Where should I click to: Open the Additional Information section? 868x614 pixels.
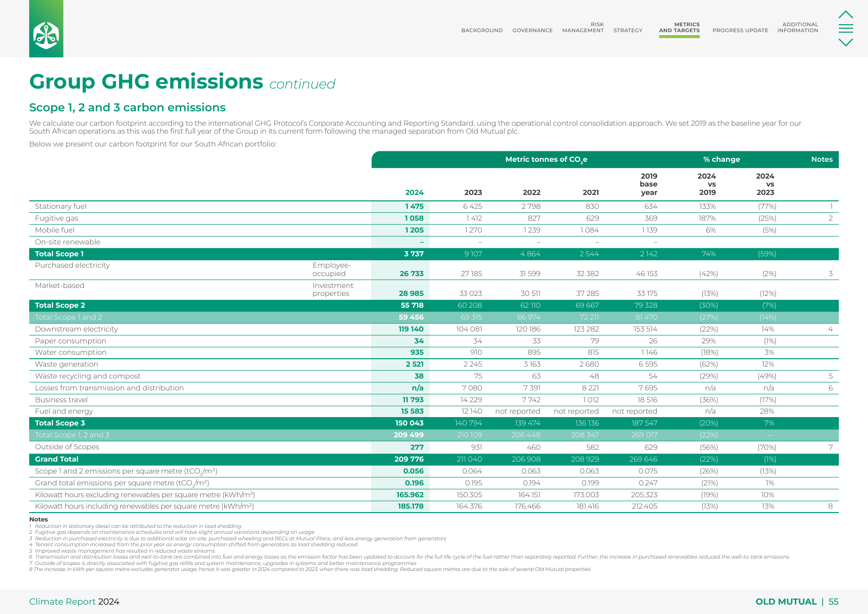coord(798,28)
